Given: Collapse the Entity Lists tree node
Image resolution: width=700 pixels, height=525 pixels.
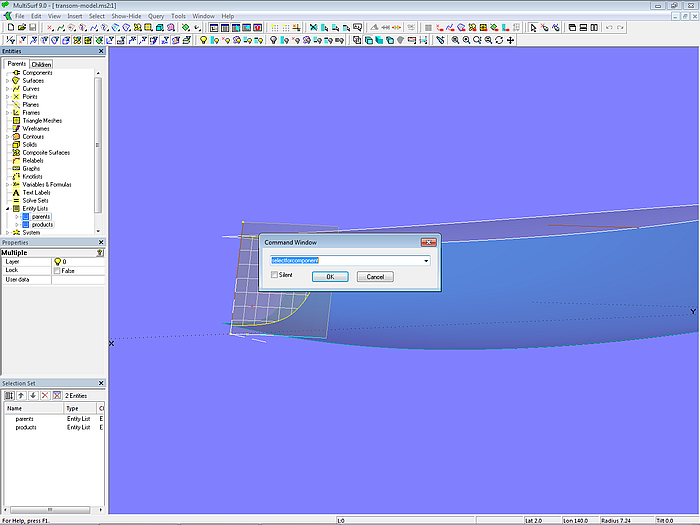Looking at the screenshot, I should click(7, 208).
